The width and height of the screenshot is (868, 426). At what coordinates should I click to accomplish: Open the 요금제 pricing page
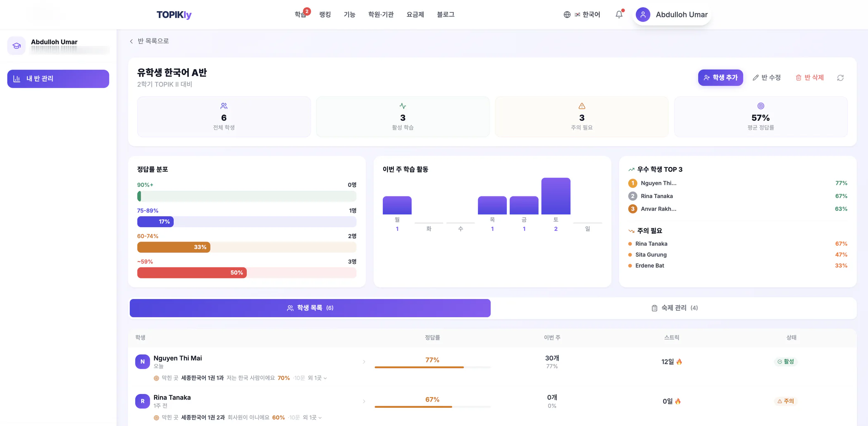[x=415, y=14]
